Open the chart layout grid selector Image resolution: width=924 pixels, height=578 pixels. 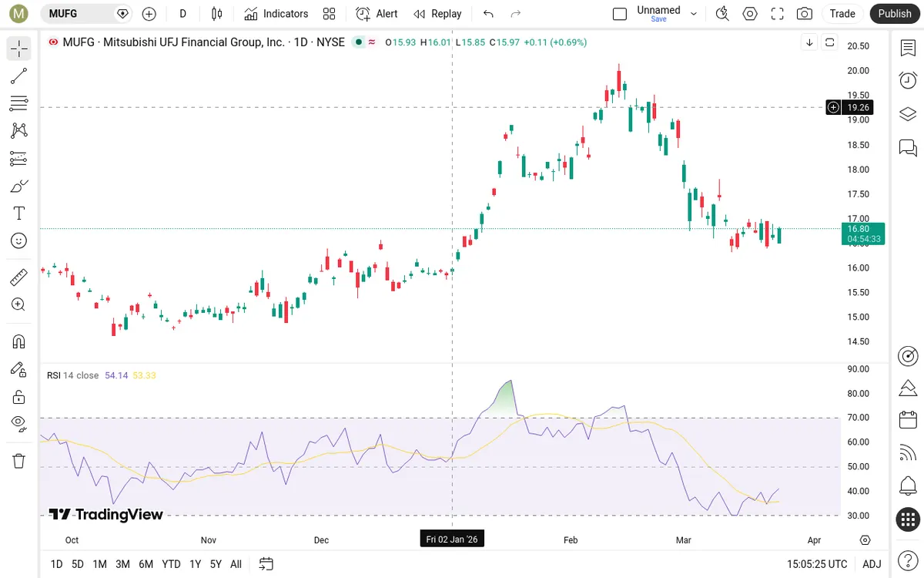click(330, 14)
